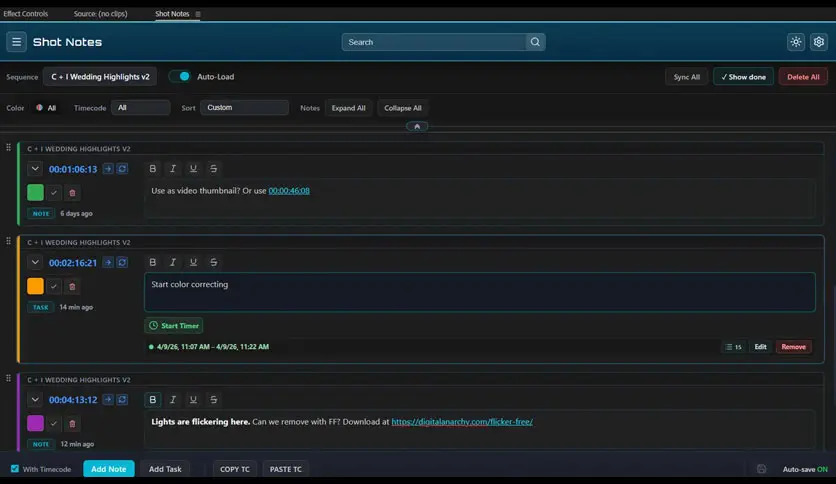
Task: Follow the 00:00:46:08 timecode link
Action: tap(289, 190)
